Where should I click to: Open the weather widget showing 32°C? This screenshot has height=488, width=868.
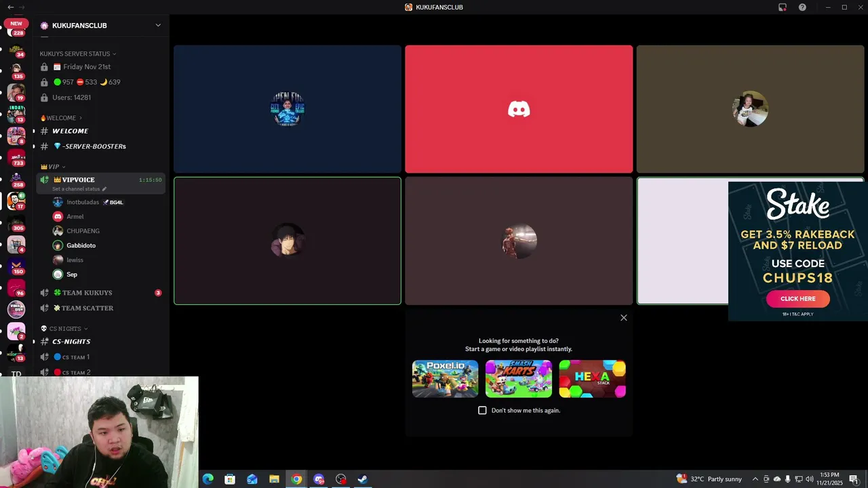[x=709, y=479]
